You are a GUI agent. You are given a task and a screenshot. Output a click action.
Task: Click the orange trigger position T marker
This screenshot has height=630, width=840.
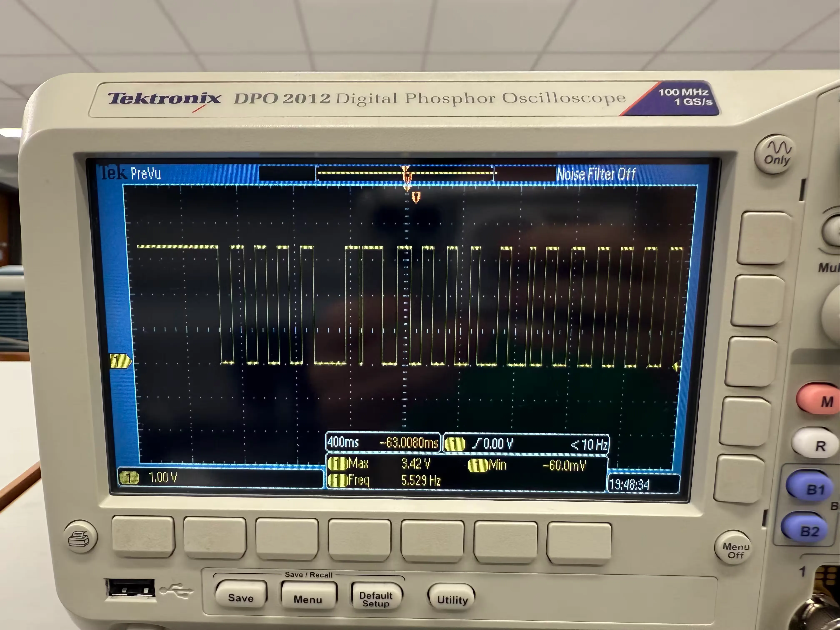pos(416,197)
